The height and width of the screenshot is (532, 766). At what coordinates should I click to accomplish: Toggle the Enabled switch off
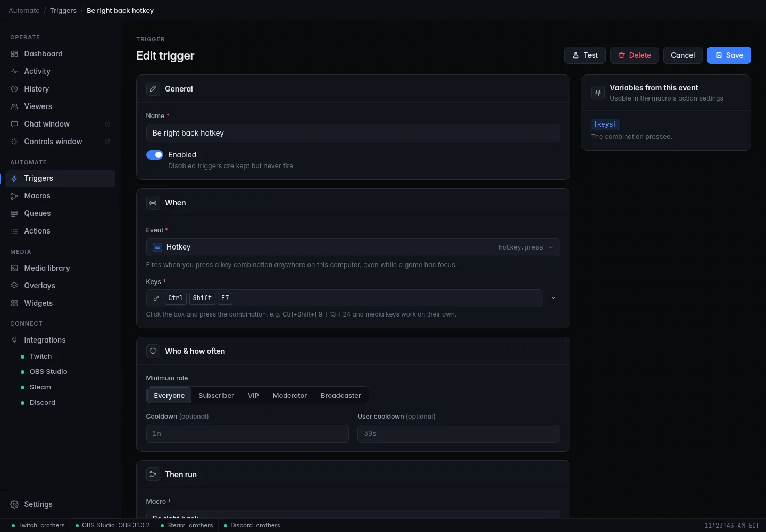[155, 155]
